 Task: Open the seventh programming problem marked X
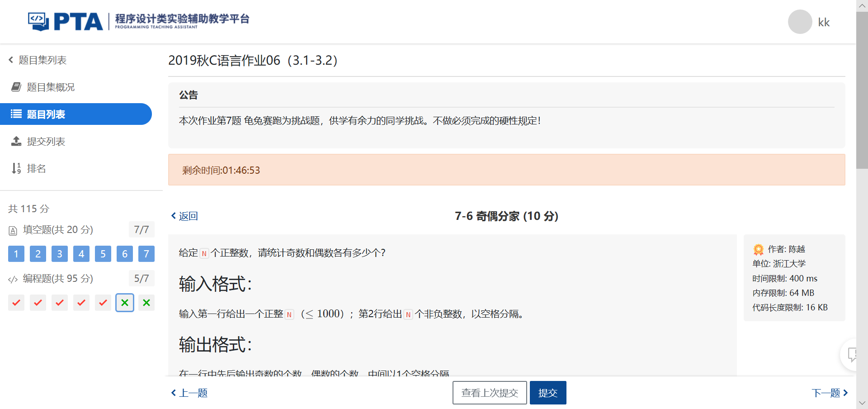[146, 303]
